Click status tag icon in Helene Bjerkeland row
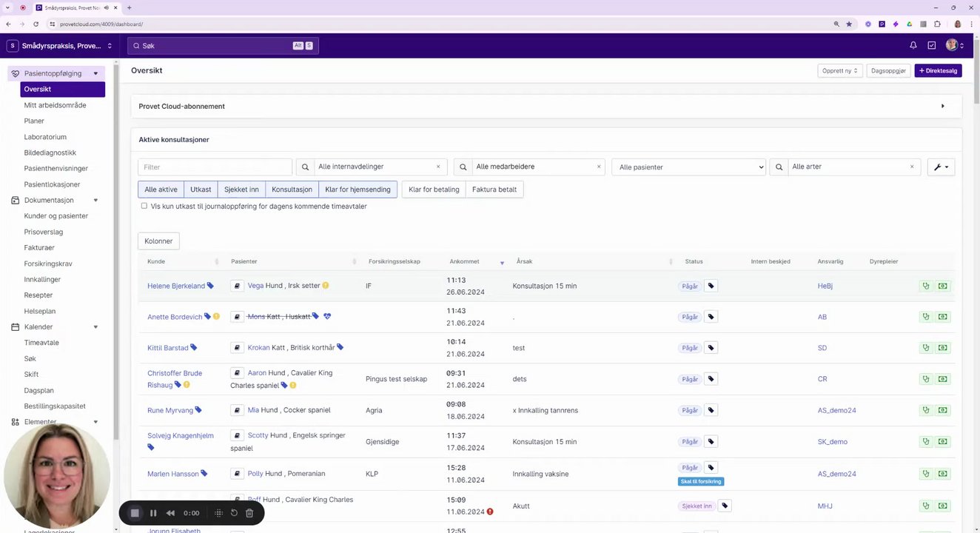This screenshot has width=980, height=533. coord(711,286)
